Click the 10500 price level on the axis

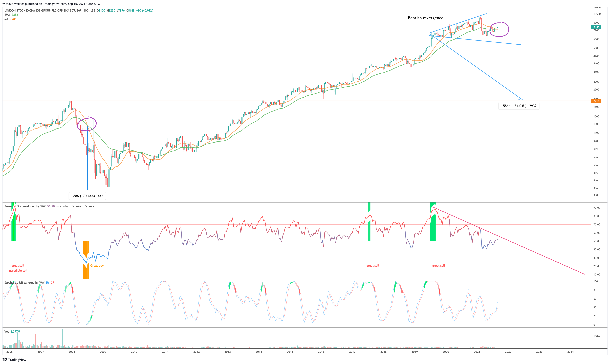click(x=597, y=14)
